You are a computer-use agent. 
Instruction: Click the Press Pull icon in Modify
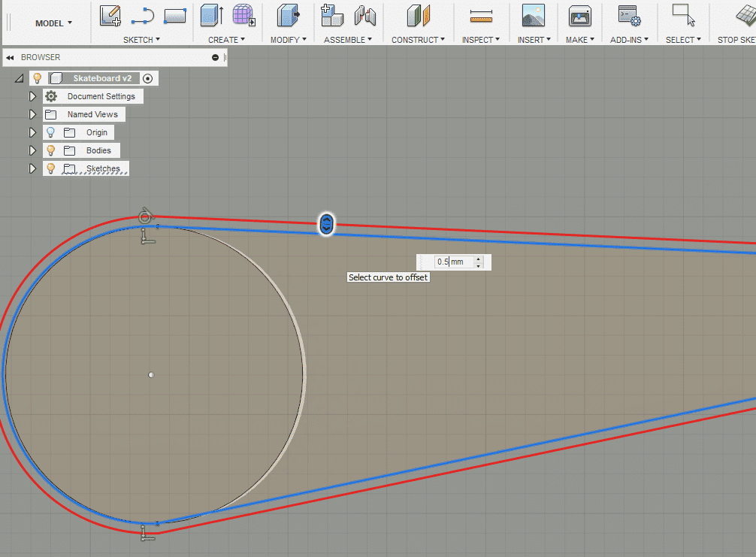tap(289, 16)
